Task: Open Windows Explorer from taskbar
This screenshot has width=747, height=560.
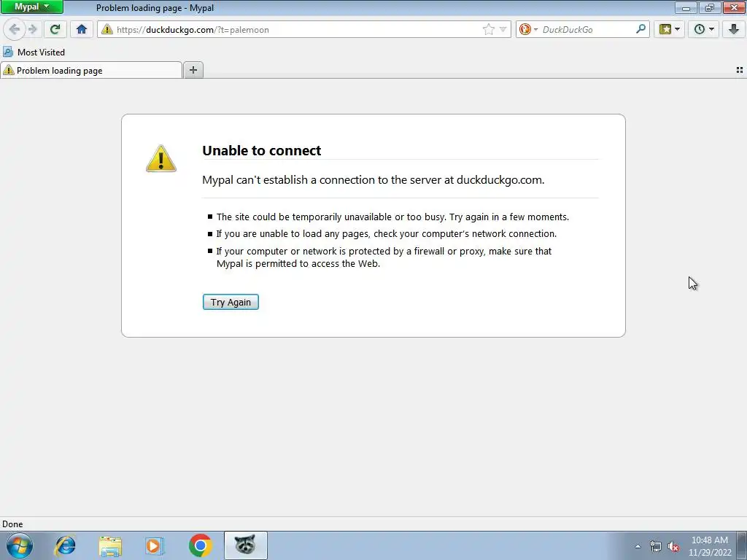Action: (x=110, y=545)
